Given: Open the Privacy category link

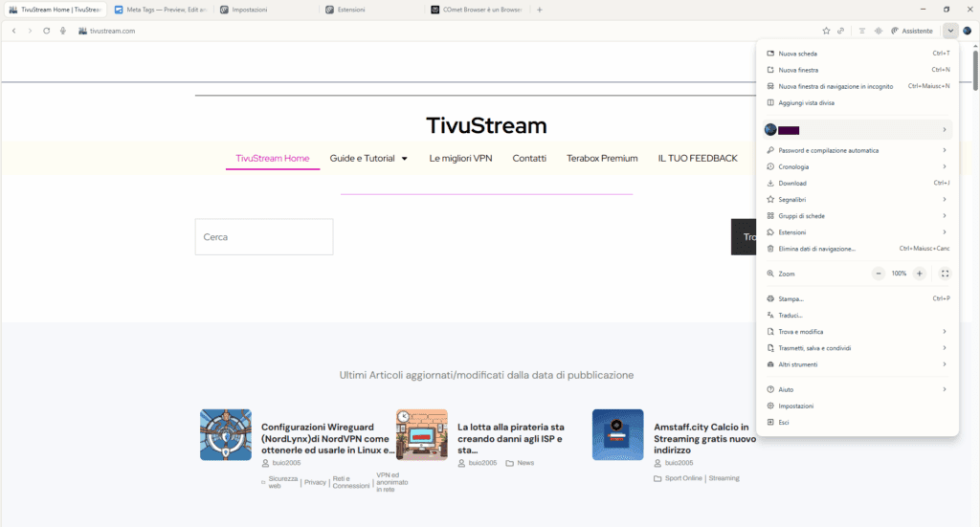Looking at the screenshot, I should click(x=315, y=482).
